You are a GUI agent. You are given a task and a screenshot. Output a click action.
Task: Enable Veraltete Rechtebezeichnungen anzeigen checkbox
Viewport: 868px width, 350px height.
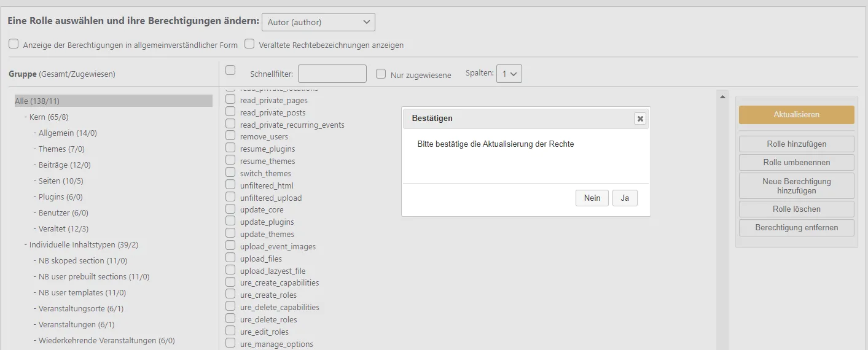pos(249,44)
